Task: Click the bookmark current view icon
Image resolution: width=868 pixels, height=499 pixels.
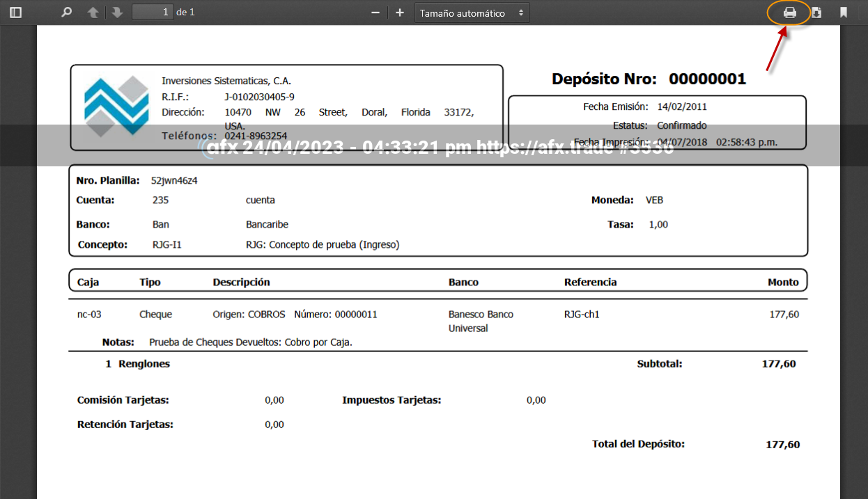Action: (x=843, y=13)
